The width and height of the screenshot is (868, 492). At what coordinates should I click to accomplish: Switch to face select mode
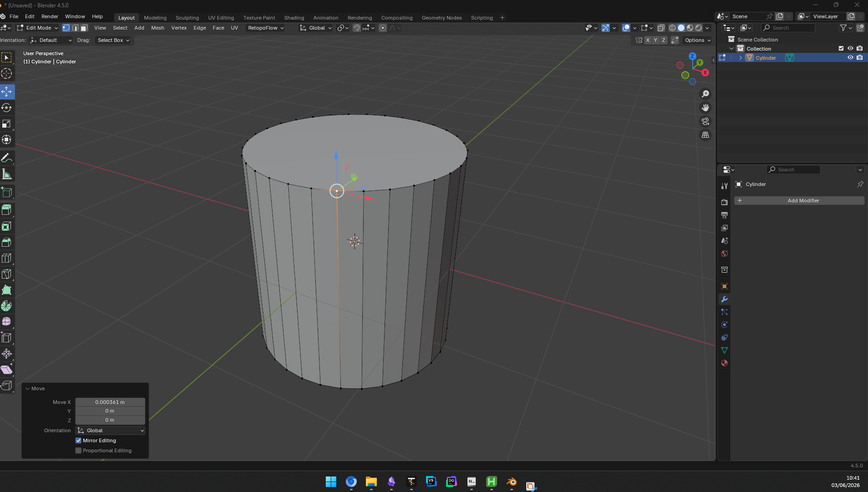[84, 28]
